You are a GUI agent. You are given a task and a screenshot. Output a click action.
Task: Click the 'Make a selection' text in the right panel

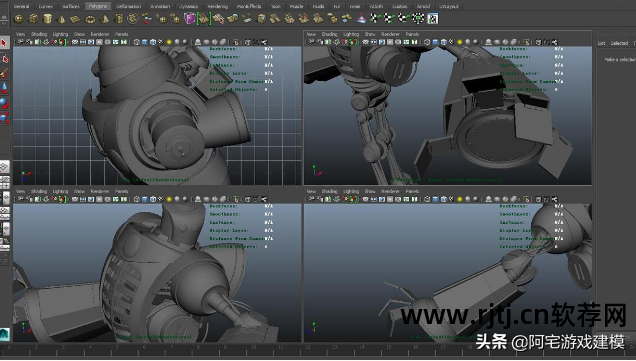coord(620,60)
